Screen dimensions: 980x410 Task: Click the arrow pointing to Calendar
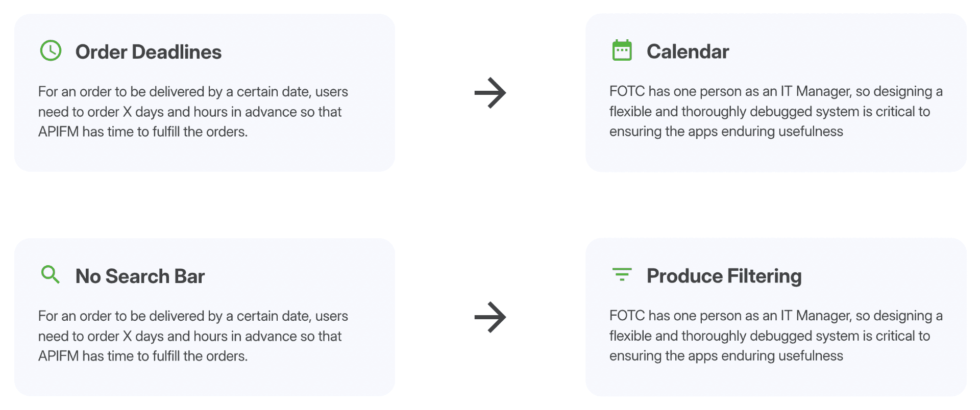point(490,93)
